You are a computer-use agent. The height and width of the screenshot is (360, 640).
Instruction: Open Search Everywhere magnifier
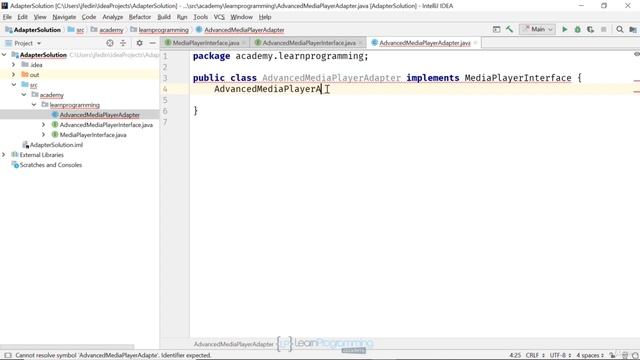point(620,29)
